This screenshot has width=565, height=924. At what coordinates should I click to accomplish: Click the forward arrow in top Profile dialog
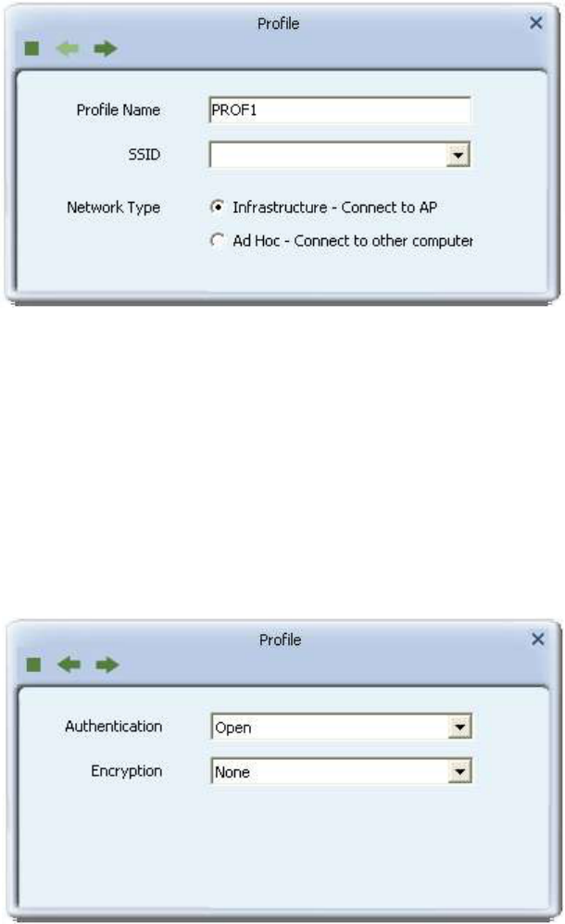(106, 48)
